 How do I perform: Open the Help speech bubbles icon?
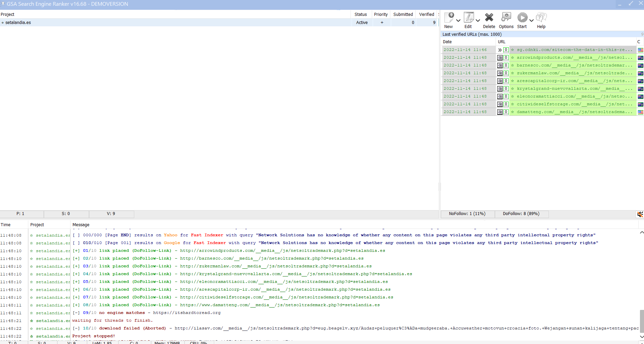(541, 18)
